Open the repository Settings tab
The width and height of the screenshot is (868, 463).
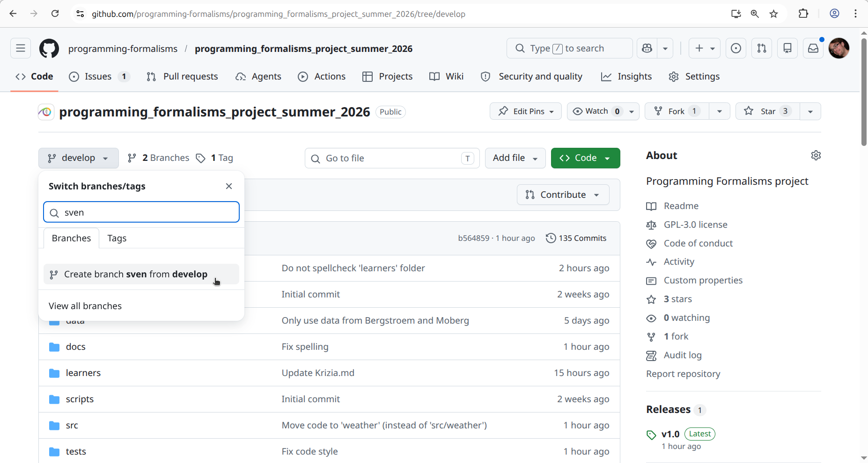(694, 76)
